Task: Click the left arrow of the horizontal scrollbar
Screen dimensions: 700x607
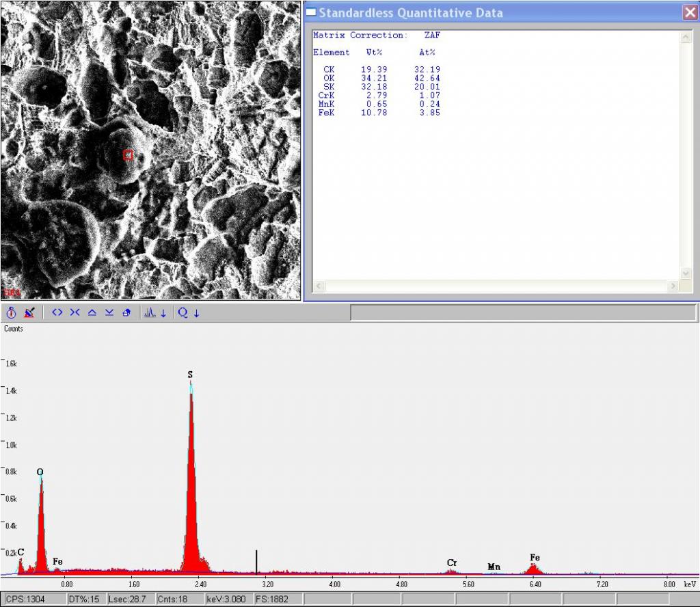Action: [319, 286]
